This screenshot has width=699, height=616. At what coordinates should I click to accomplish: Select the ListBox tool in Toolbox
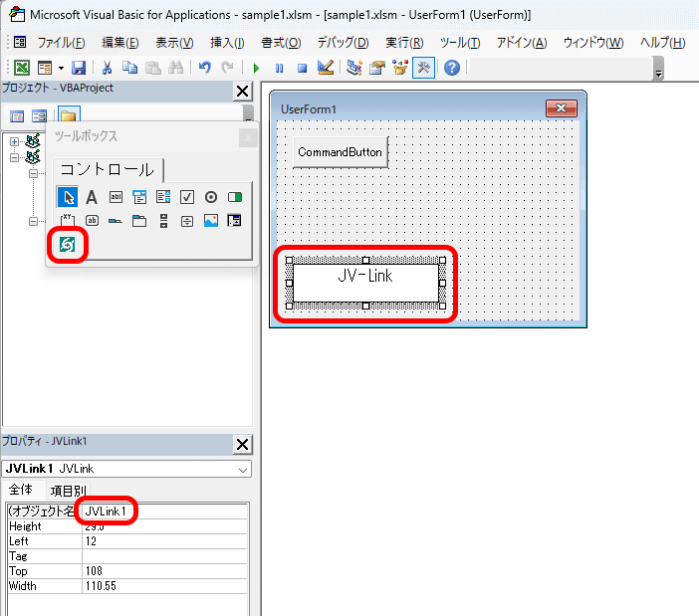[163, 197]
